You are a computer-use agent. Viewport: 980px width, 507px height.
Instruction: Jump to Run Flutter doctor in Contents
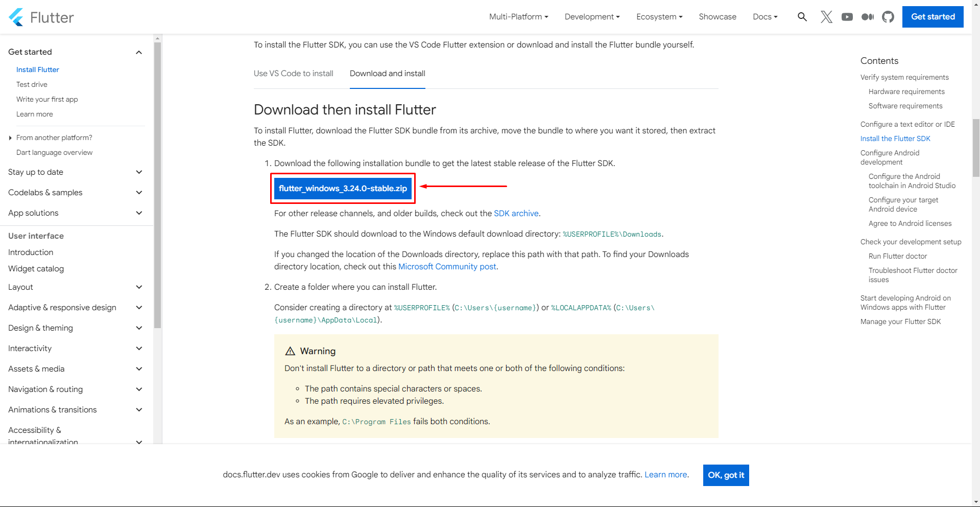tap(897, 257)
